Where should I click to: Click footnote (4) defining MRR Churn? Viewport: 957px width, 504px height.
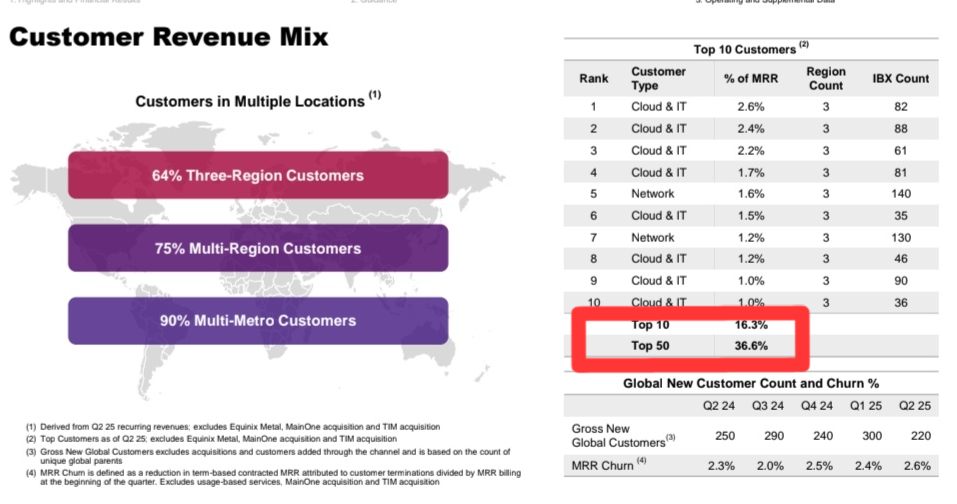click(273, 477)
